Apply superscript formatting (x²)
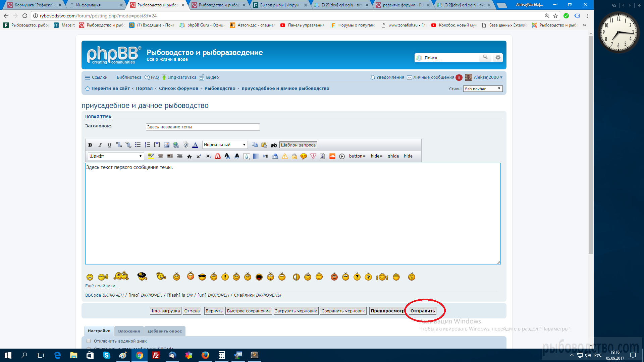The image size is (644, 362). [x=199, y=156]
